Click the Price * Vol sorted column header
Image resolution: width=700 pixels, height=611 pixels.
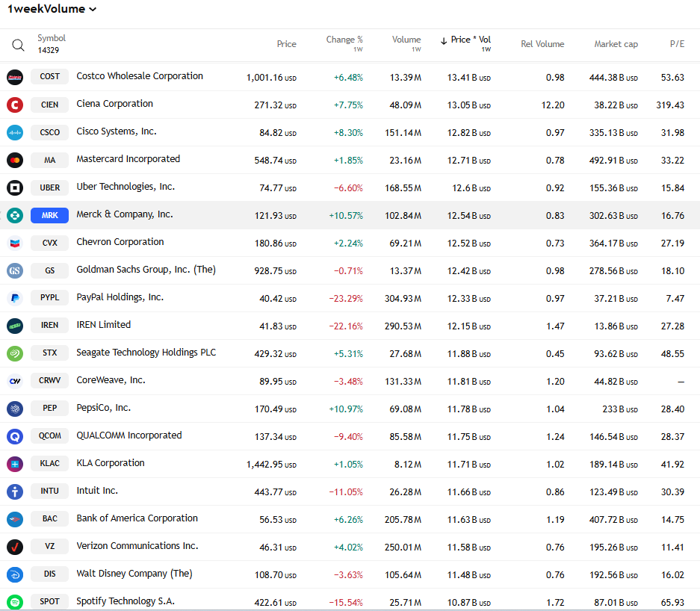[465, 44]
